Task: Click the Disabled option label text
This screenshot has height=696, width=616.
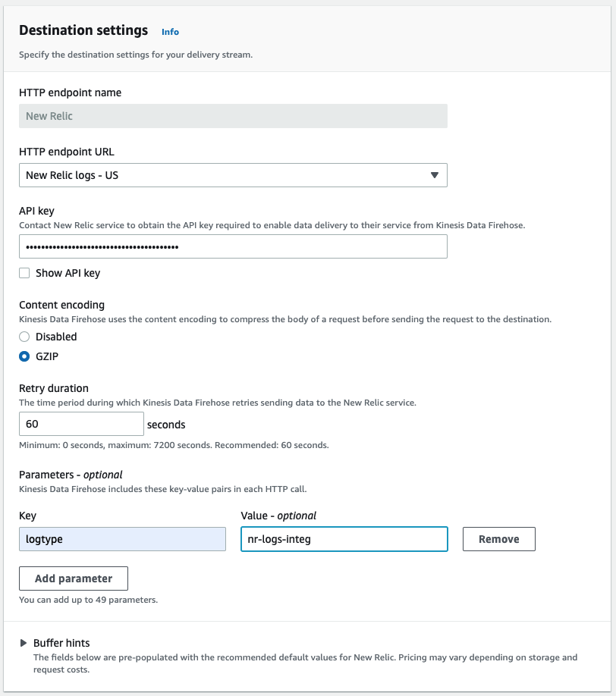Action: pos(56,337)
